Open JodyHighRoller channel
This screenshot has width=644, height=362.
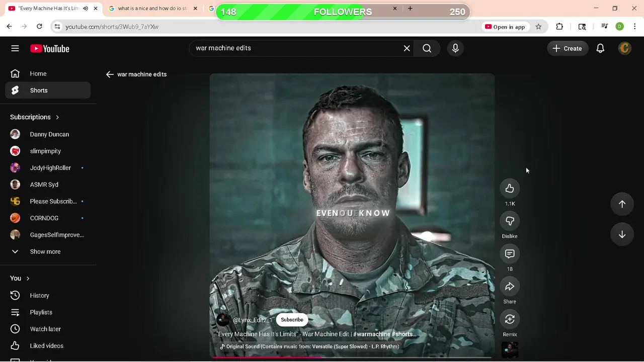[x=48, y=168]
